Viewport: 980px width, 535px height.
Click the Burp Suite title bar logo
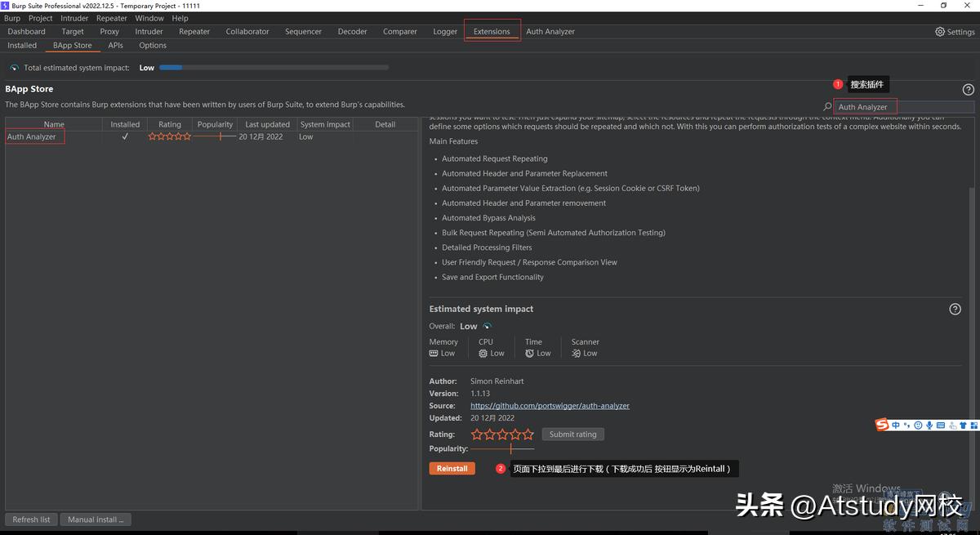5,6
